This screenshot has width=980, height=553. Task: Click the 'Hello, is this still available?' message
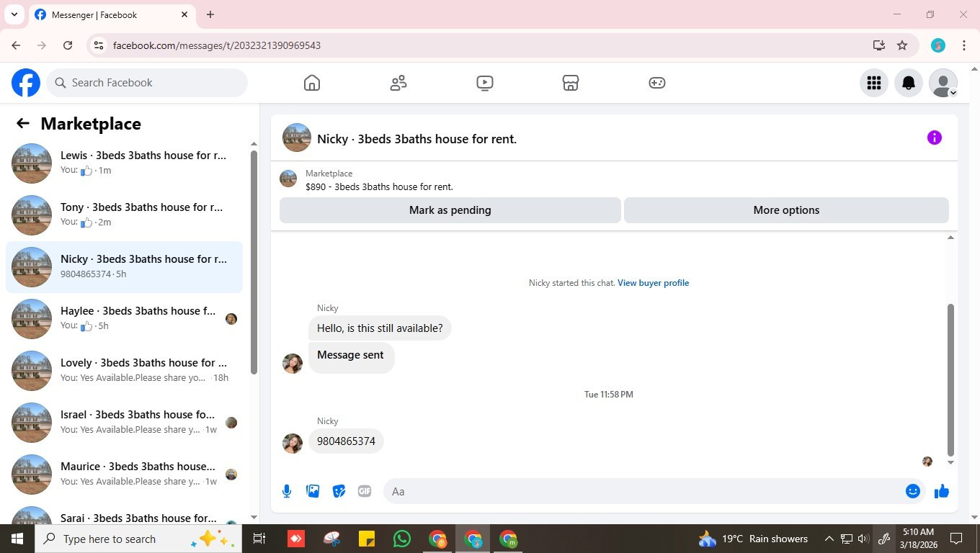tap(380, 328)
